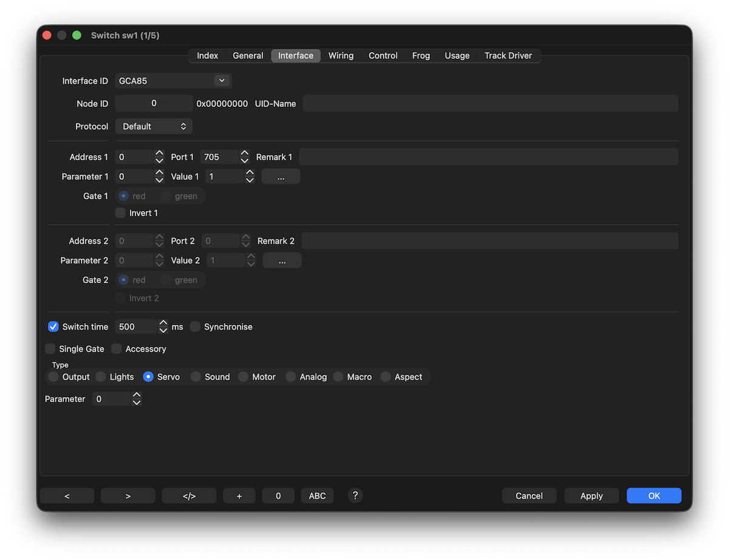The height and width of the screenshot is (560, 729).
Task: Click the next switch arrow button
Action: (x=128, y=496)
